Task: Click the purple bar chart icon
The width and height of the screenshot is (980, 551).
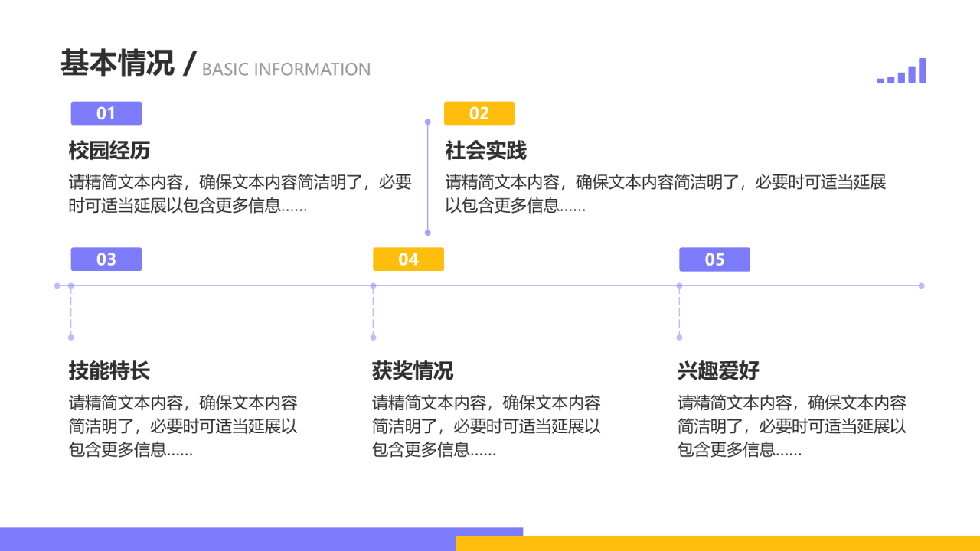Action: (x=902, y=71)
